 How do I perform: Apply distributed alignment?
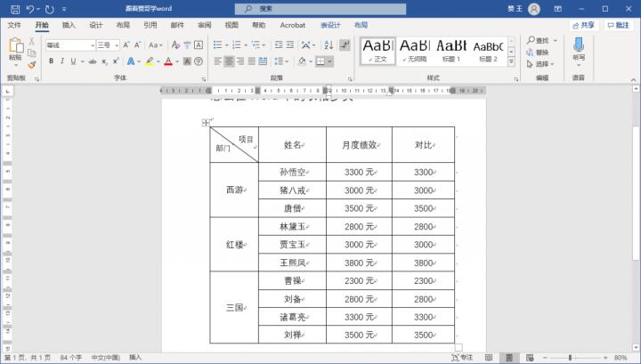[x=264, y=61]
